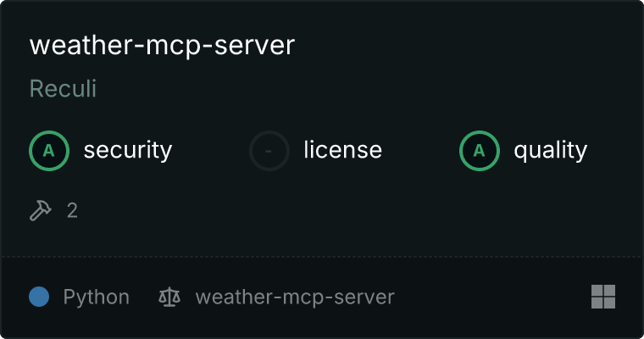Click the Python language label

point(97,297)
